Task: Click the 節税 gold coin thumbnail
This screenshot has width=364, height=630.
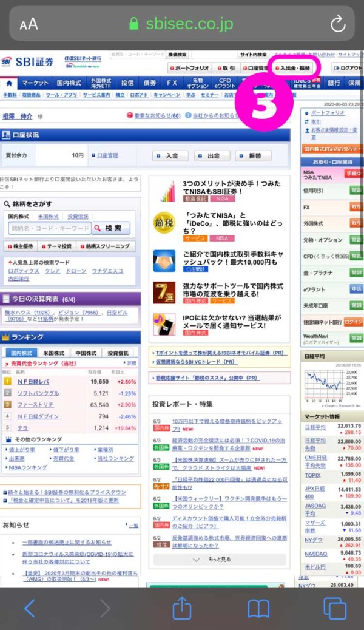Action: (165, 222)
